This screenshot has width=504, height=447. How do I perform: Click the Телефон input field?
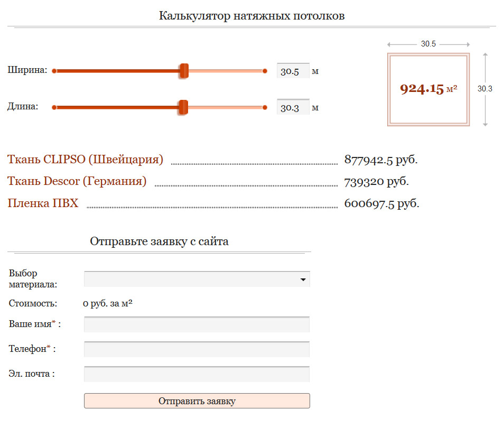tap(197, 349)
